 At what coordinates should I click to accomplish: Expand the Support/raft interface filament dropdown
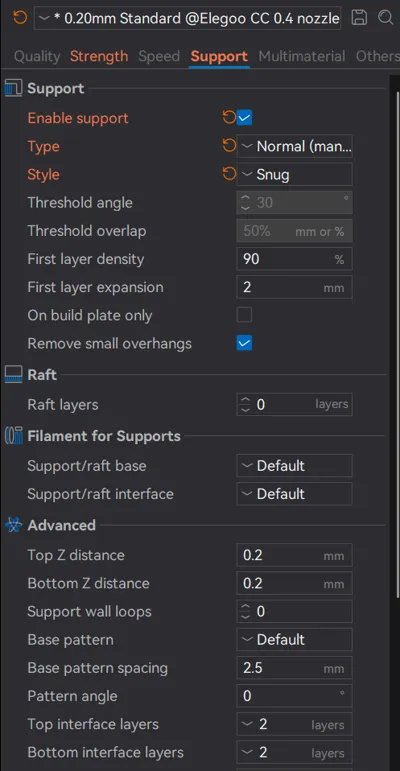(x=294, y=494)
